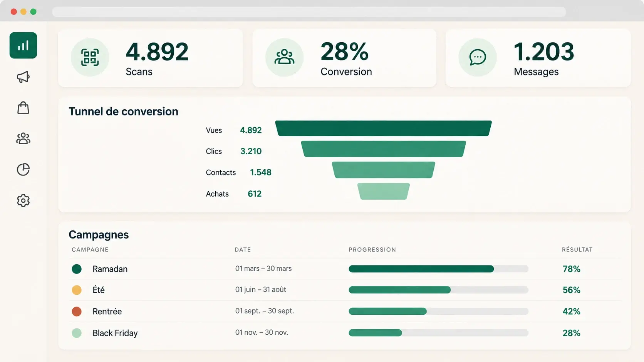Image resolution: width=644 pixels, height=362 pixels.
Task: Click the 78% result value
Action: point(571,269)
